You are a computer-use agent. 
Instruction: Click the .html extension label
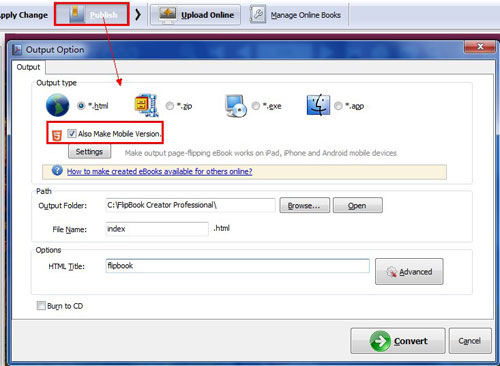click(x=222, y=228)
